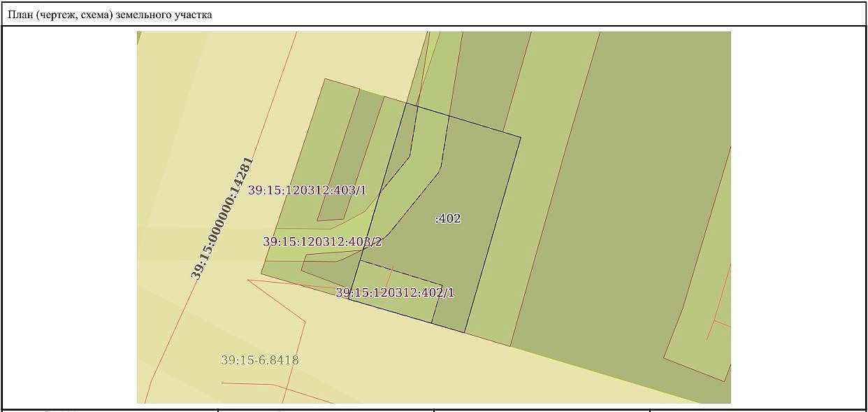
Task: Select the parcel label ":402"
Action: click(448, 219)
